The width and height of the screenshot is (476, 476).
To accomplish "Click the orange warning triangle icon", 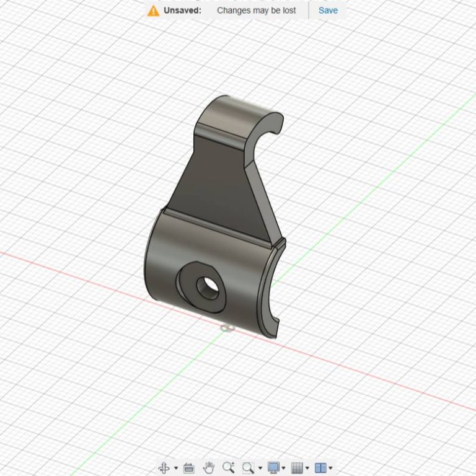I will point(153,11).
